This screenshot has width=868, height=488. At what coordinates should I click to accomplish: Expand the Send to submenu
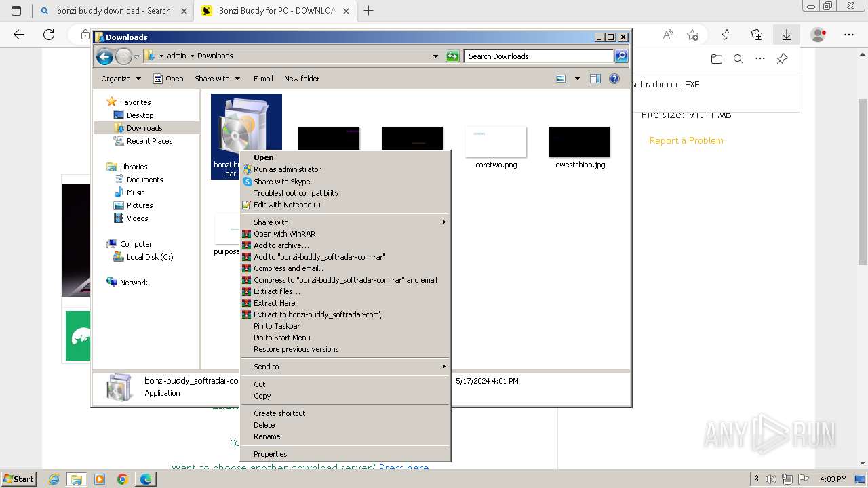coord(344,367)
